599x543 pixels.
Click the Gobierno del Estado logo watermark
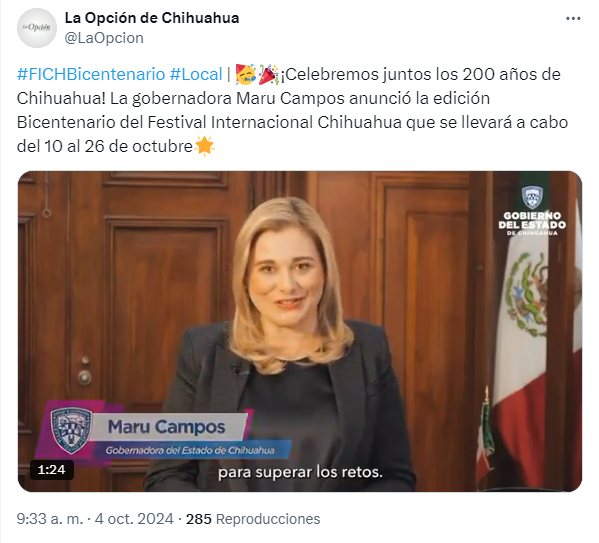[532, 211]
